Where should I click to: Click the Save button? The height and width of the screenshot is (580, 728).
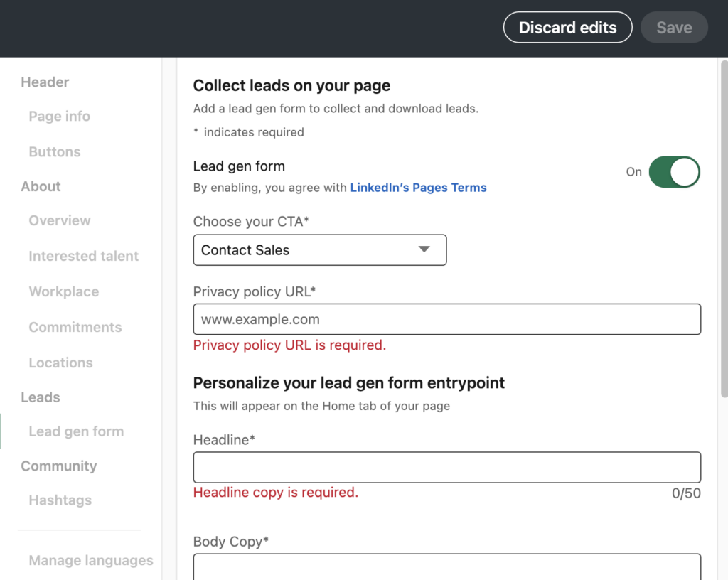click(674, 28)
